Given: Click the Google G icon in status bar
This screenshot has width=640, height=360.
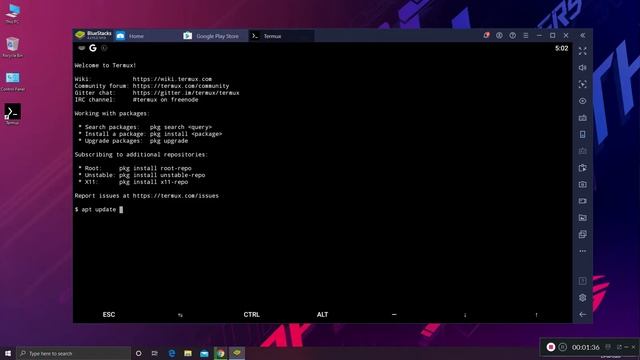Looking at the screenshot, I should tap(93, 48).
